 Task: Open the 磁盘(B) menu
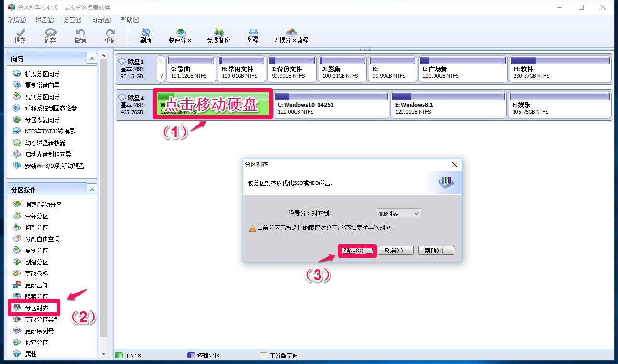(44, 20)
